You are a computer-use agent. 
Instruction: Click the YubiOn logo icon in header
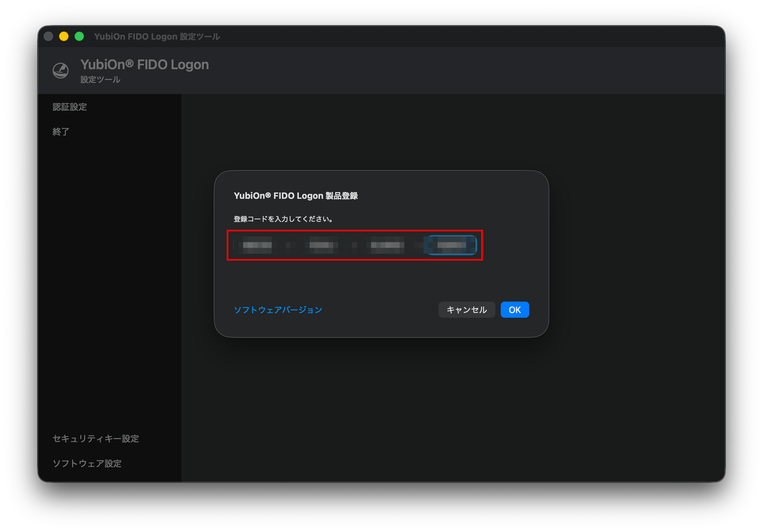[61, 71]
